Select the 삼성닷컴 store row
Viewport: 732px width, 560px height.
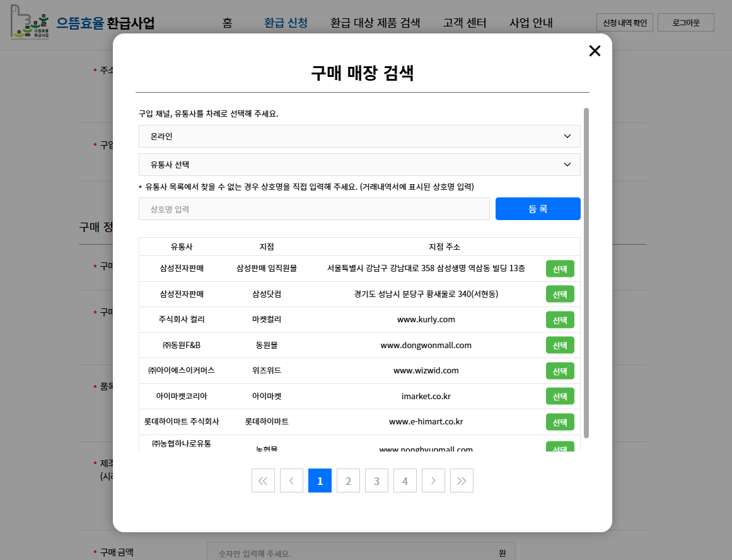click(x=560, y=295)
